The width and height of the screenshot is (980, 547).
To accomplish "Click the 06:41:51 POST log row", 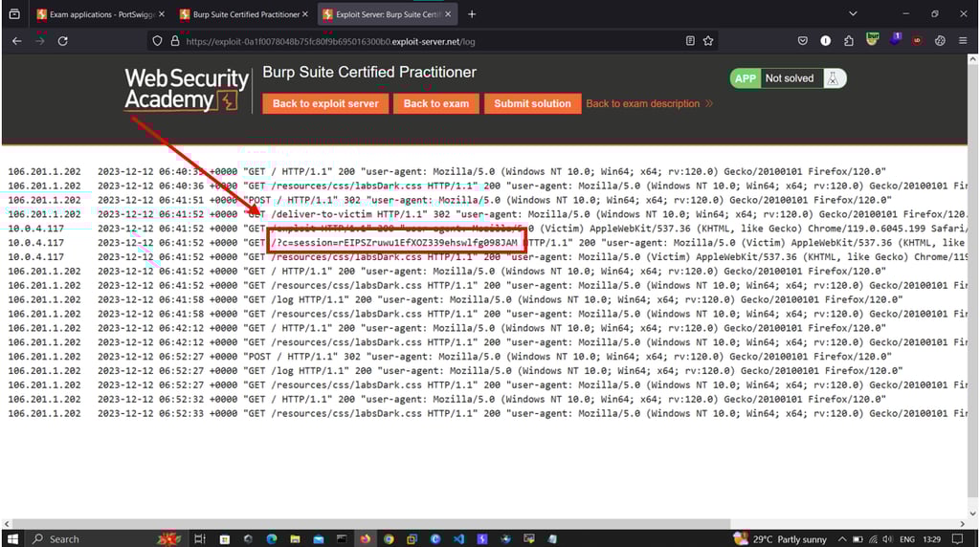I will tap(450, 200).
